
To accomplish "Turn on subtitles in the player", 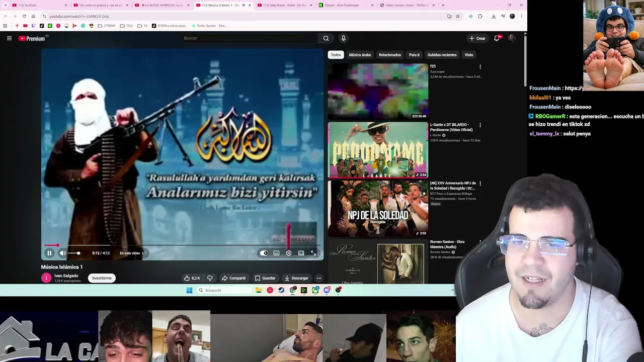I will tap(276, 253).
